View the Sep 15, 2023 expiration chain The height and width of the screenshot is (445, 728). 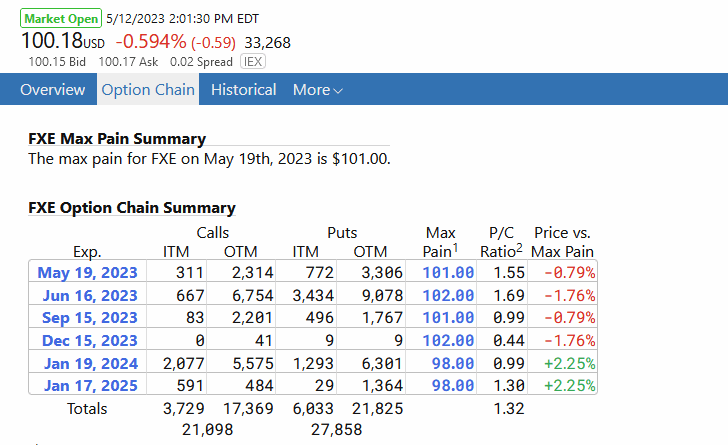click(89, 318)
